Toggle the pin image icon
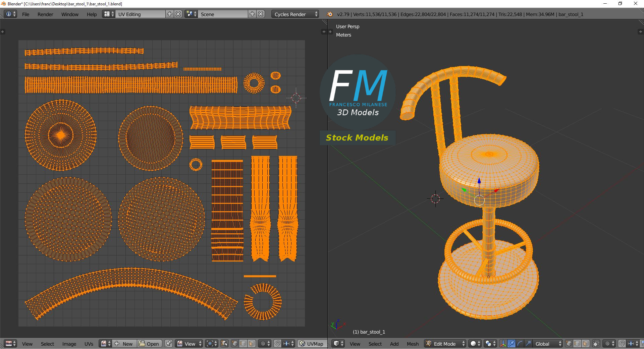This screenshot has width=644, height=349. point(168,344)
